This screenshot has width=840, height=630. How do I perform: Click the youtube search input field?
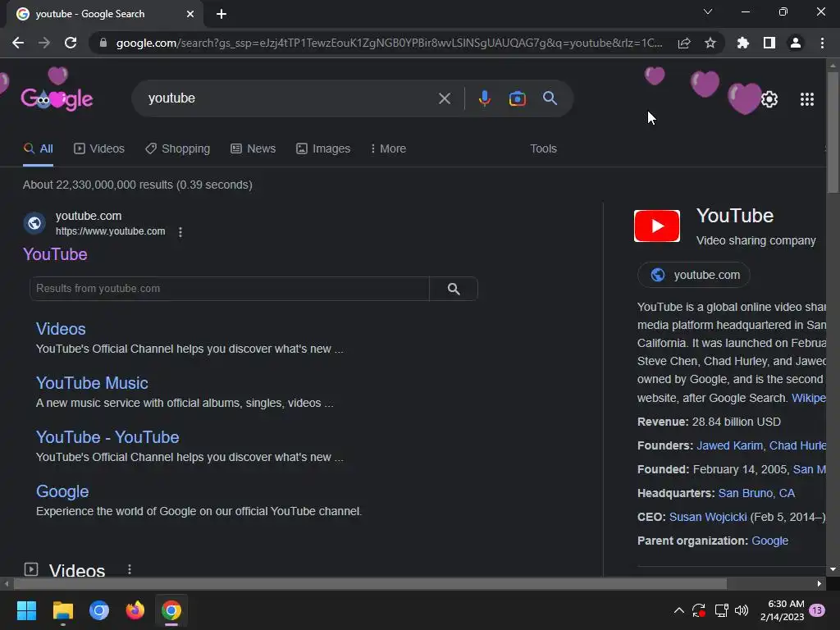290,98
